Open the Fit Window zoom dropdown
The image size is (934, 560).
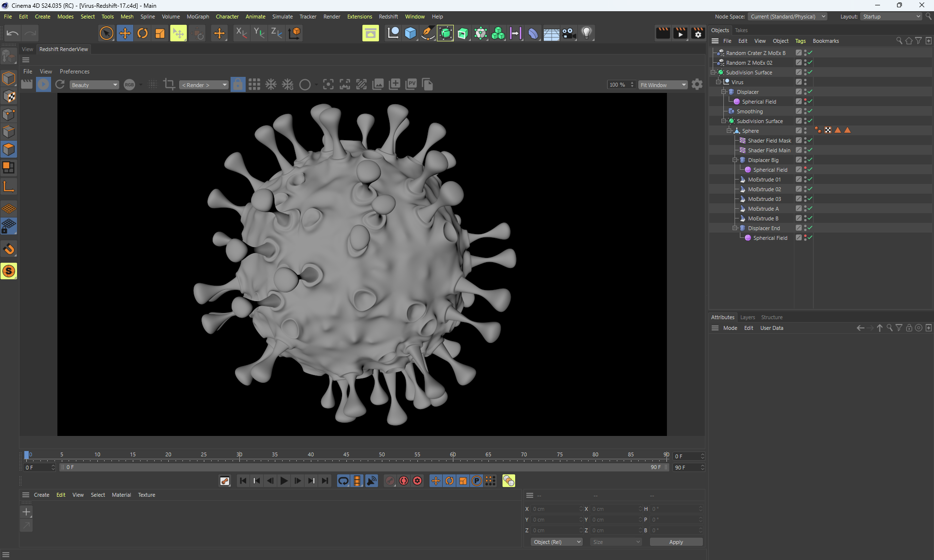pos(663,85)
